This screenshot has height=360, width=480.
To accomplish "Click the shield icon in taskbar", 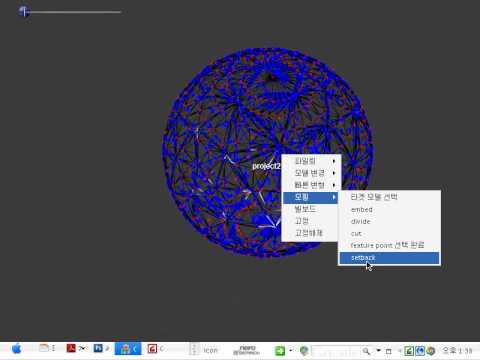I will coord(304,351).
